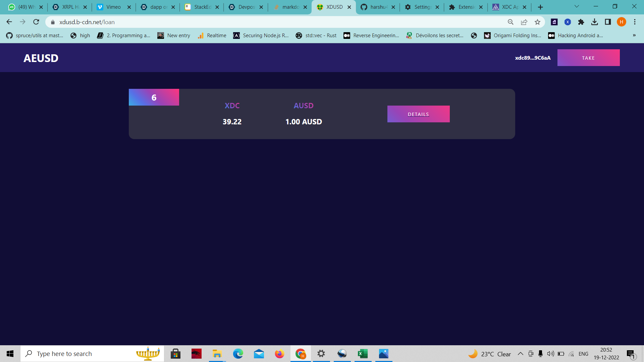Open the Extensions puzzle icon
The width and height of the screenshot is (644, 362).
(x=581, y=22)
